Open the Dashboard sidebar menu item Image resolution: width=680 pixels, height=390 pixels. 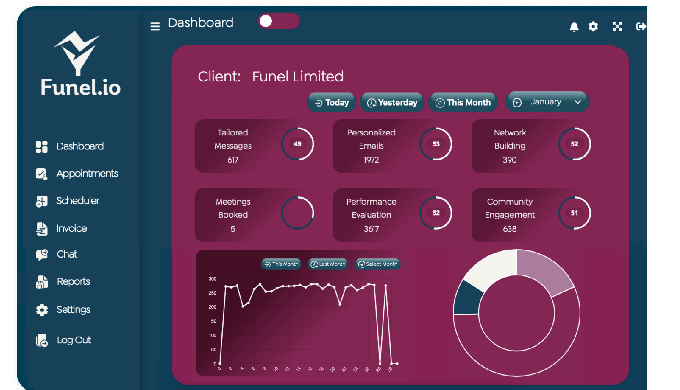point(80,147)
